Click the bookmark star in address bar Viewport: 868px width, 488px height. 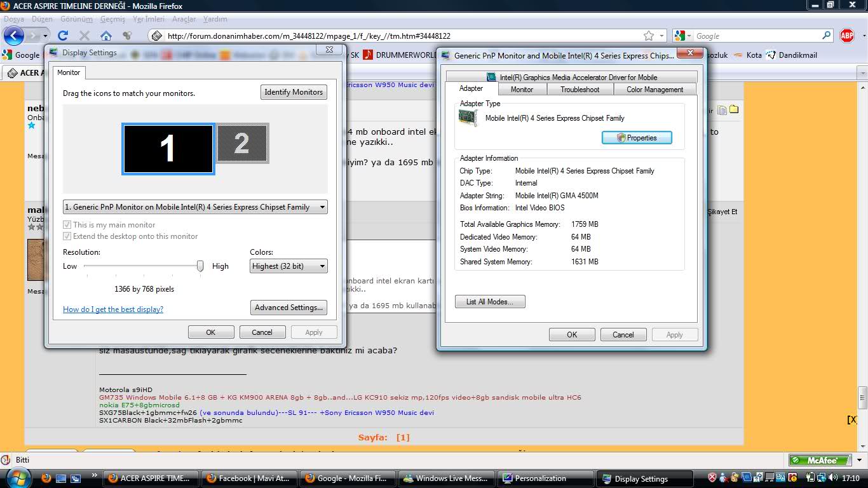649,36
